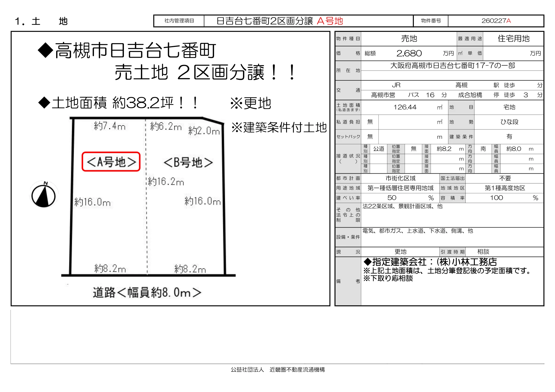Click the 有 value in the 建築条件 row
Image resolution: width=555 pixels, height=392 pixels.
point(509,136)
